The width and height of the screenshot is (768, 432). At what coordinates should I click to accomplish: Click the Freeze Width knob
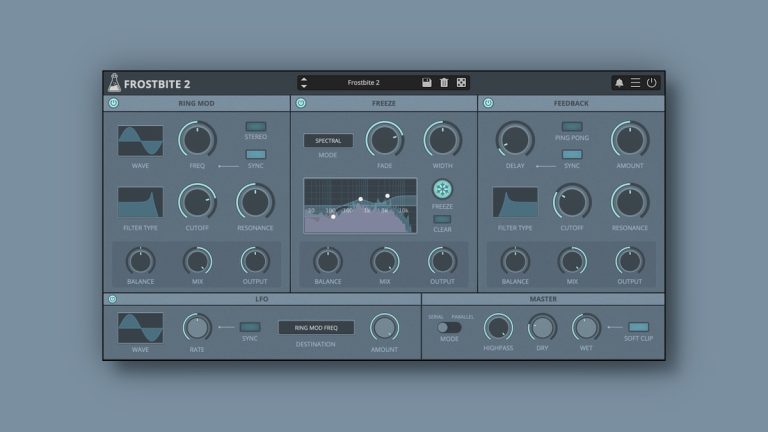coord(442,140)
